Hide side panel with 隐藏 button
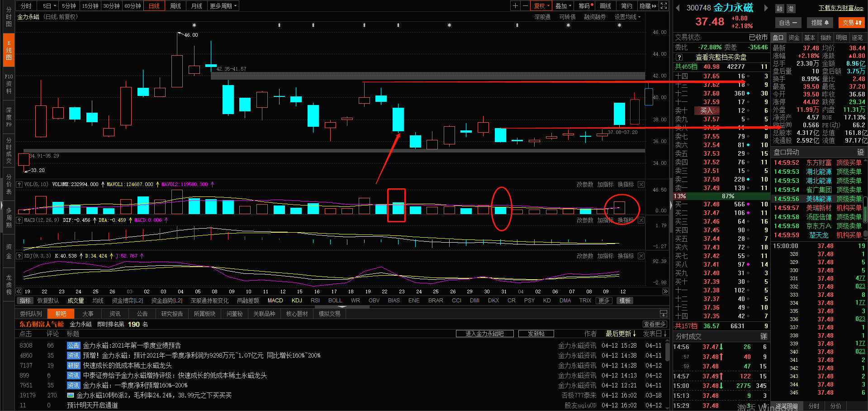The image size is (868, 411). pos(647,6)
